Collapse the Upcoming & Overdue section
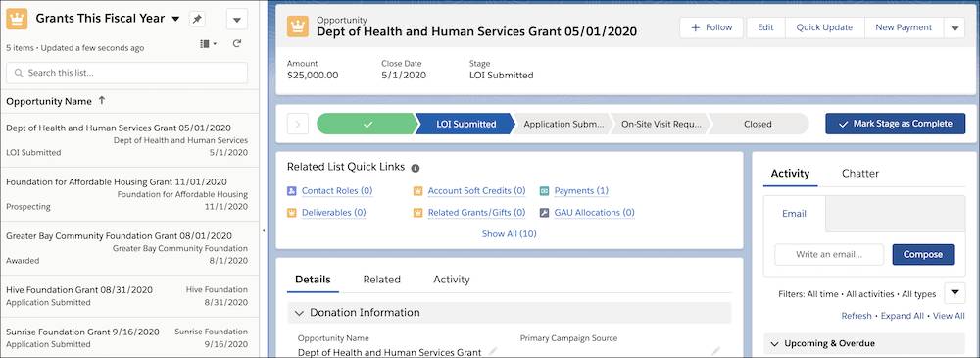 [775, 343]
